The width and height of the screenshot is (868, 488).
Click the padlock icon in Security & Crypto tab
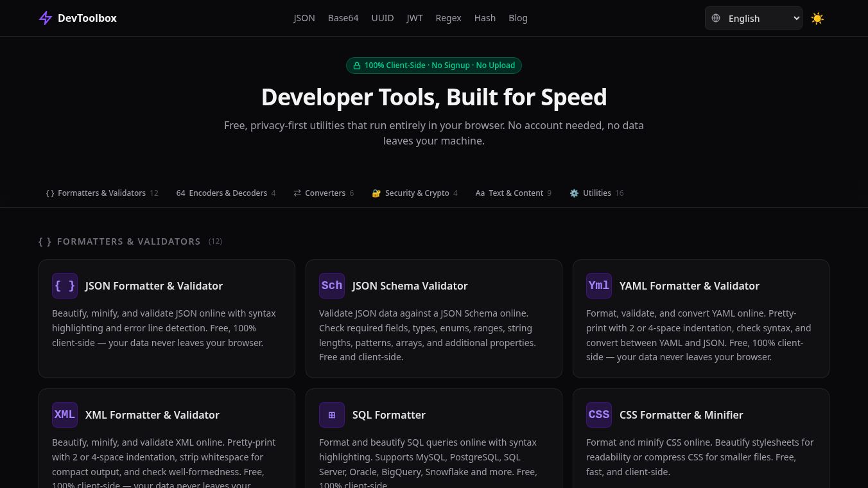tap(376, 193)
